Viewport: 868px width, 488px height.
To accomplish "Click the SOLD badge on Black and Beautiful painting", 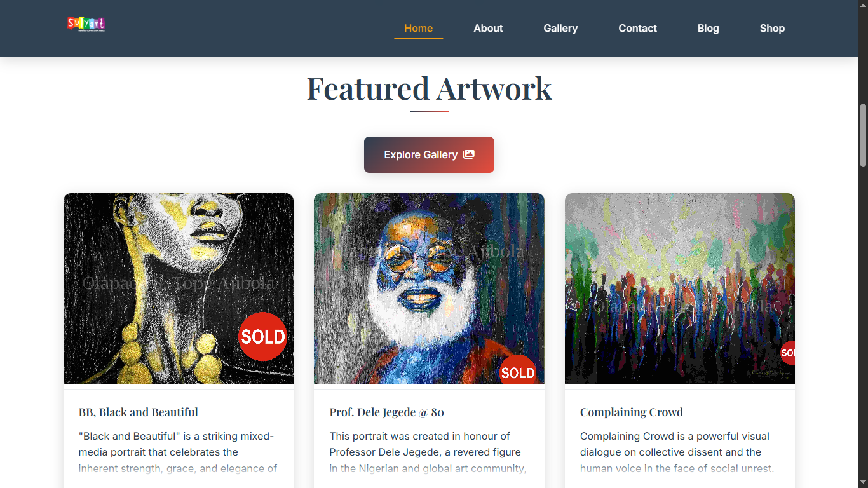I will 262,336.
